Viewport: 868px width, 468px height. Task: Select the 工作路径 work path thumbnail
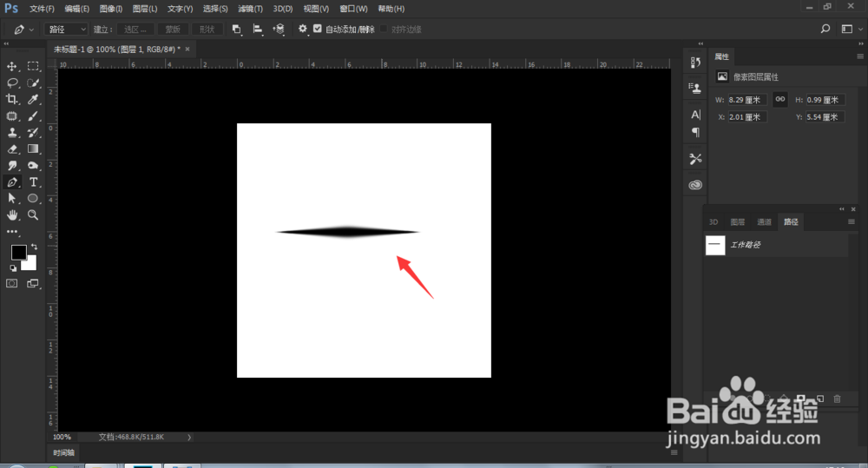tap(715, 245)
